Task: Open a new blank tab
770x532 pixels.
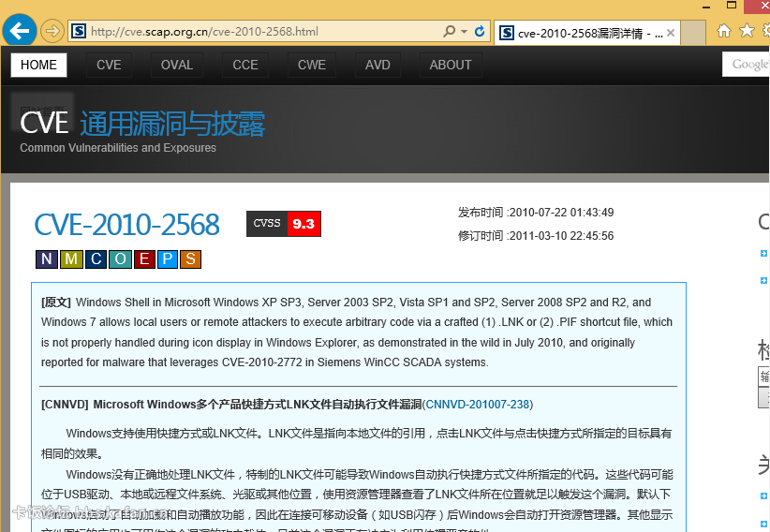Action: coord(693,33)
